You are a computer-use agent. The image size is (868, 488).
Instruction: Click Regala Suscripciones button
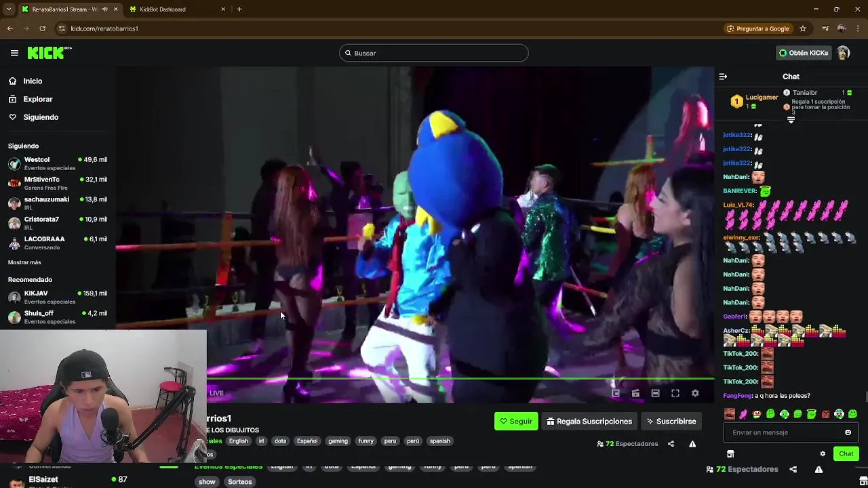pyautogui.click(x=589, y=422)
